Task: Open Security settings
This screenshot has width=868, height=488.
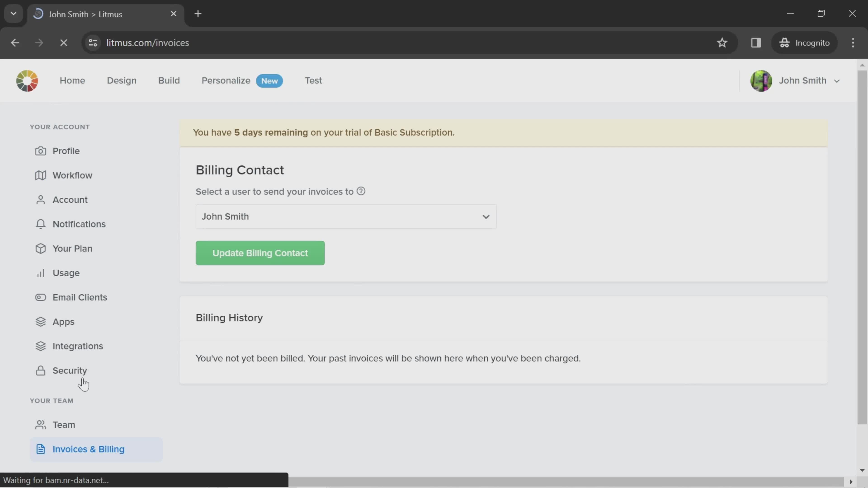Action: pos(70,370)
